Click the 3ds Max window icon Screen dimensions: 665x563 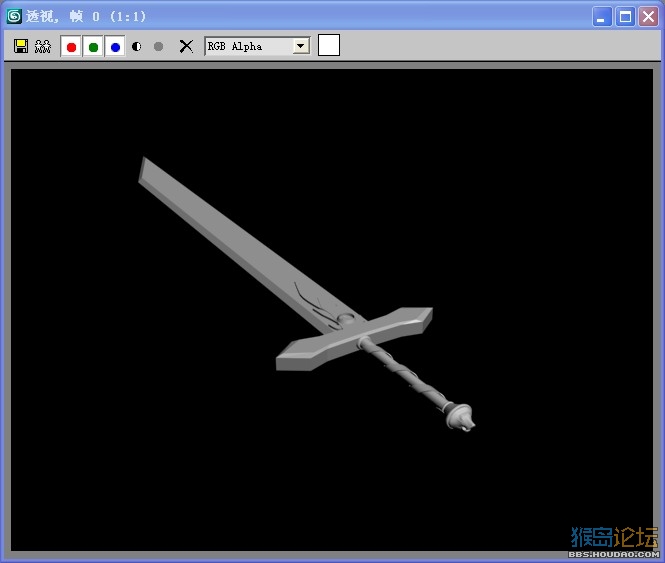click(14, 16)
